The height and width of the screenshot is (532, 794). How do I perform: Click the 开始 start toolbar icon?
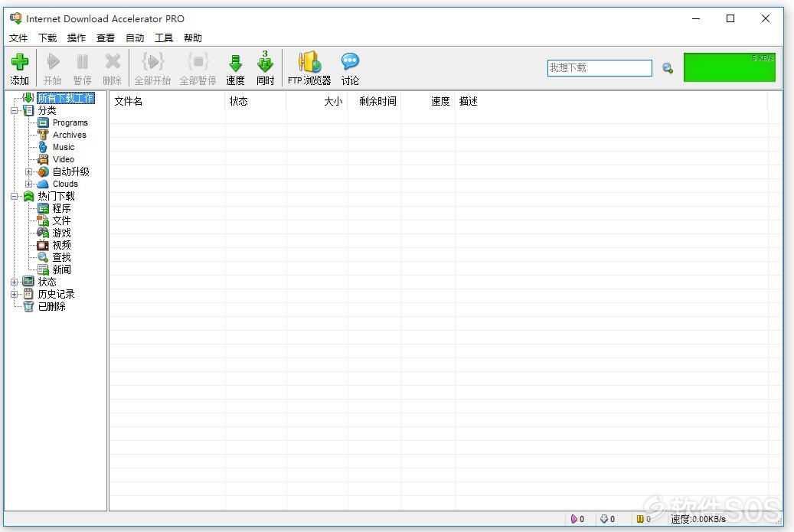[x=53, y=62]
